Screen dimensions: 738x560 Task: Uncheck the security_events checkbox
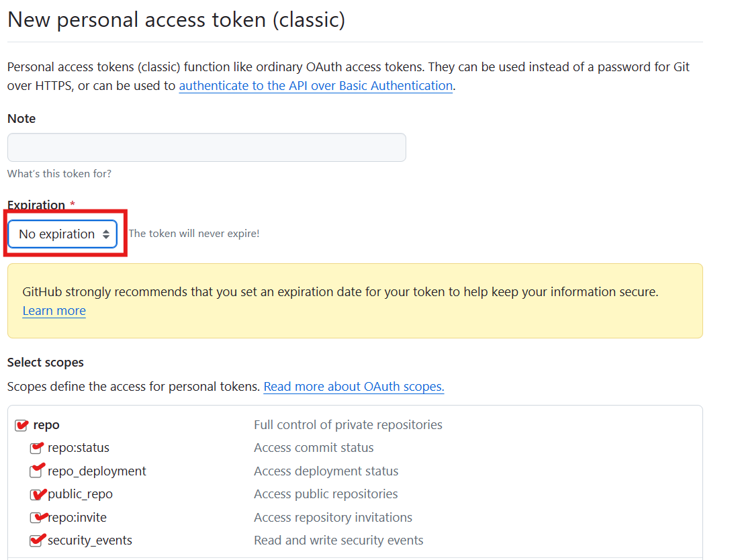tap(36, 541)
